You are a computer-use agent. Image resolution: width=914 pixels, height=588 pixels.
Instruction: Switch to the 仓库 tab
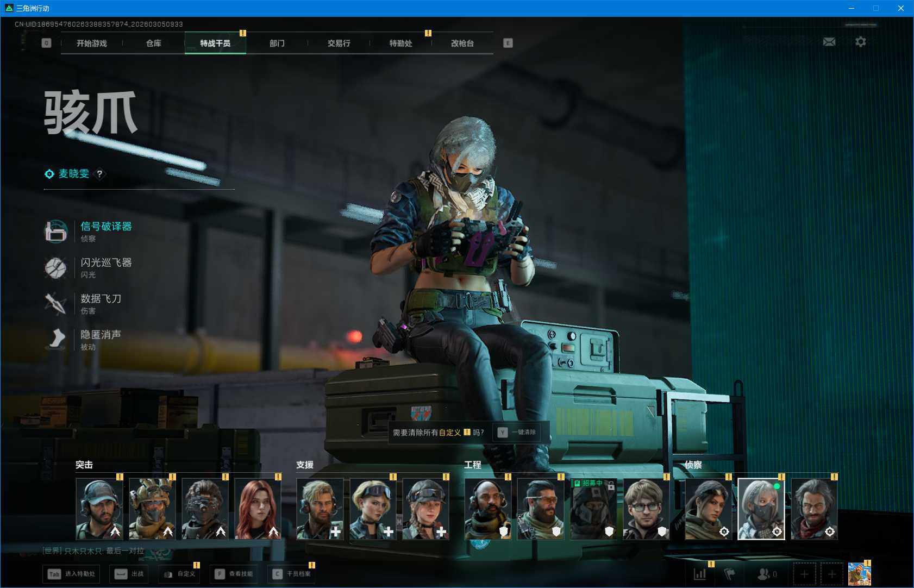pyautogui.click(x=154, y=43)
